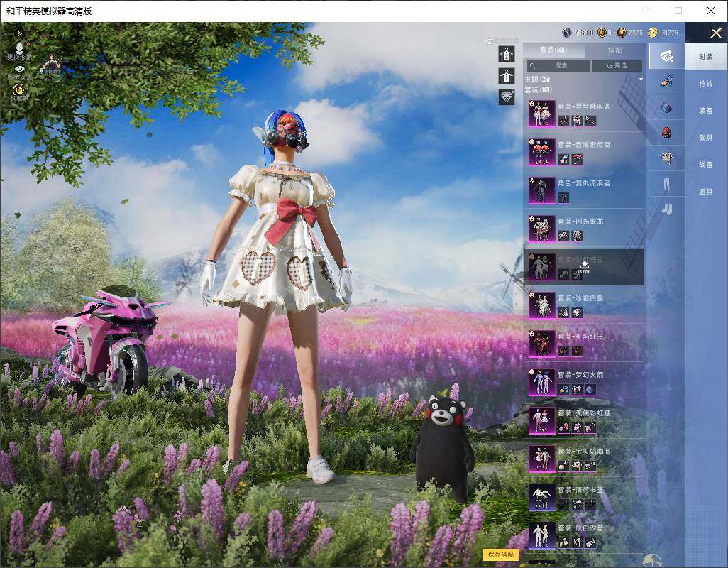Viewport: 728px width, 568px height.
Task: Click the 搜索 search field
Action: click(558, 66)
